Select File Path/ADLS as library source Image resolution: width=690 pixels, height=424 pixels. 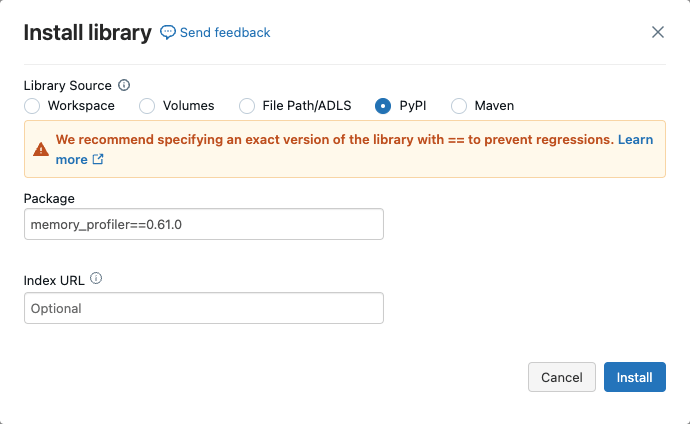tap(247, 106)
